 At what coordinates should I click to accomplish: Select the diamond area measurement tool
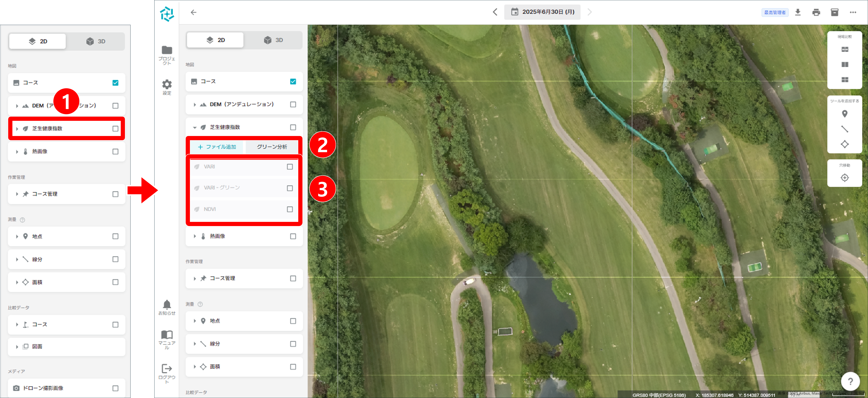(844, 144)
